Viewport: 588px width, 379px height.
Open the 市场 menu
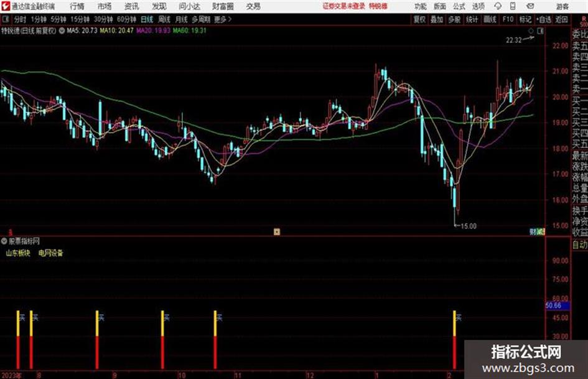tap(105, 6)
